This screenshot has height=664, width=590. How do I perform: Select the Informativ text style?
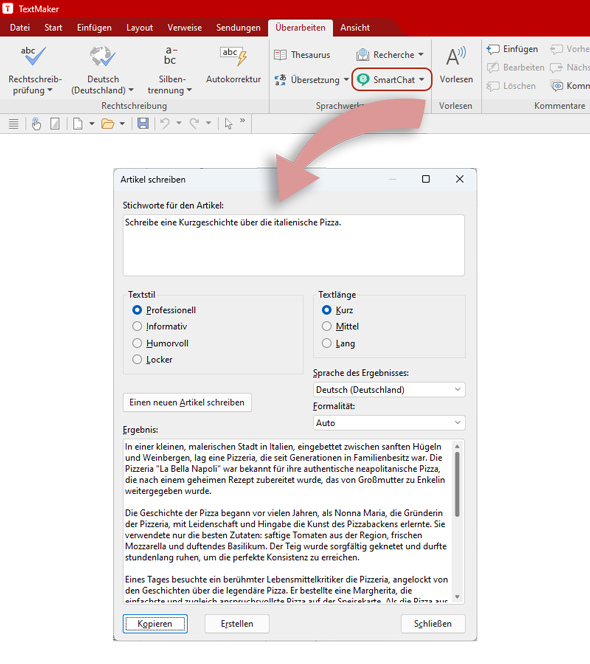coord(159,326)
